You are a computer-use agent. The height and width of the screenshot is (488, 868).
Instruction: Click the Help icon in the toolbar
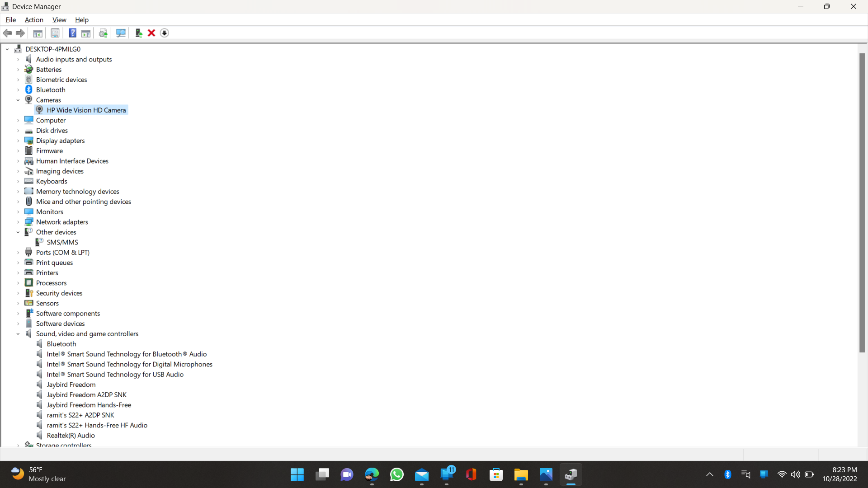pyautogui.click(x=72, y=33)
